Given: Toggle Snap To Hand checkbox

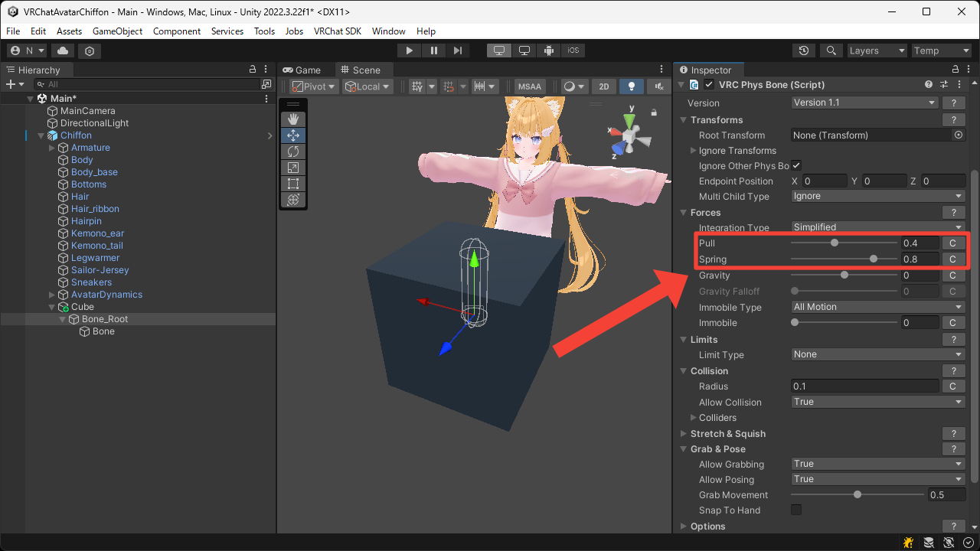Looking at the screenshot, I should [x=796, y=510].
